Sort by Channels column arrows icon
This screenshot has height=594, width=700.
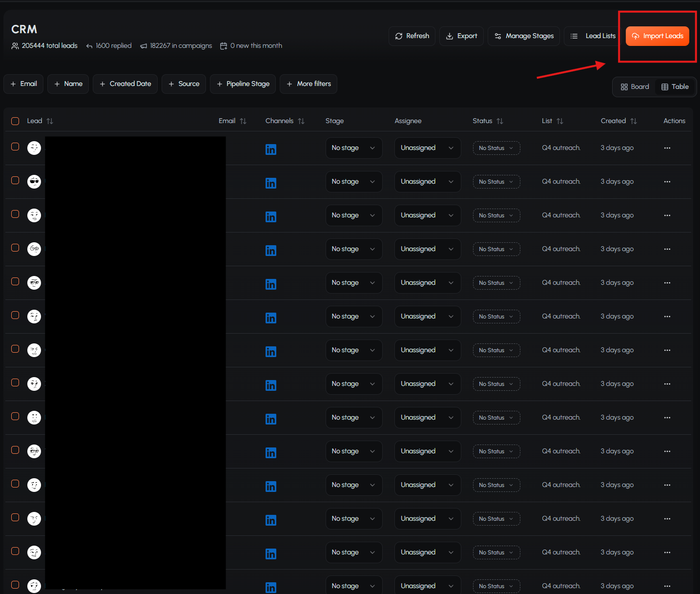click(x=301, y=121)
